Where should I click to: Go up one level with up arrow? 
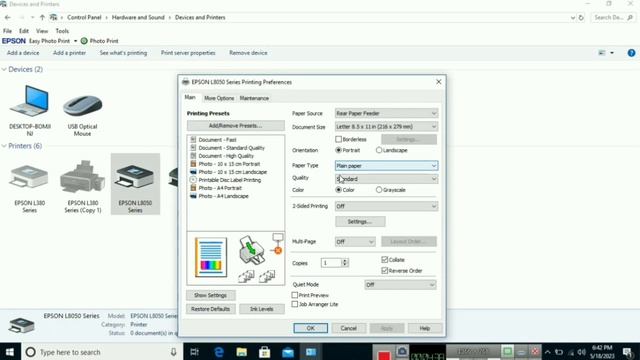(x=42, y=18)
